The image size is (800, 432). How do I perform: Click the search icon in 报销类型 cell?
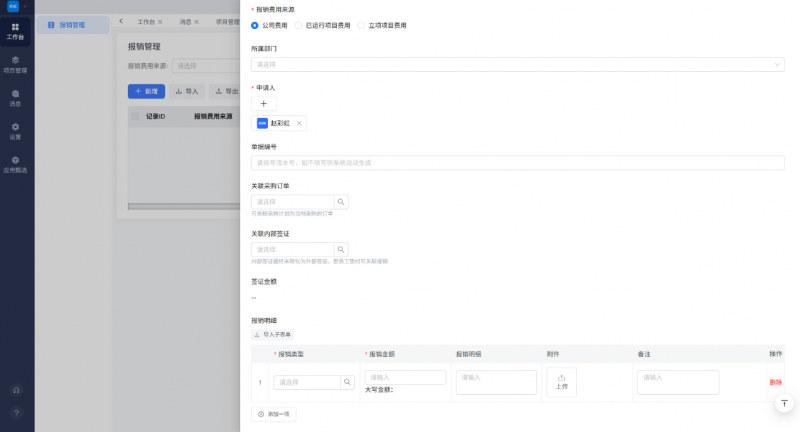click(x=347, y=382)
